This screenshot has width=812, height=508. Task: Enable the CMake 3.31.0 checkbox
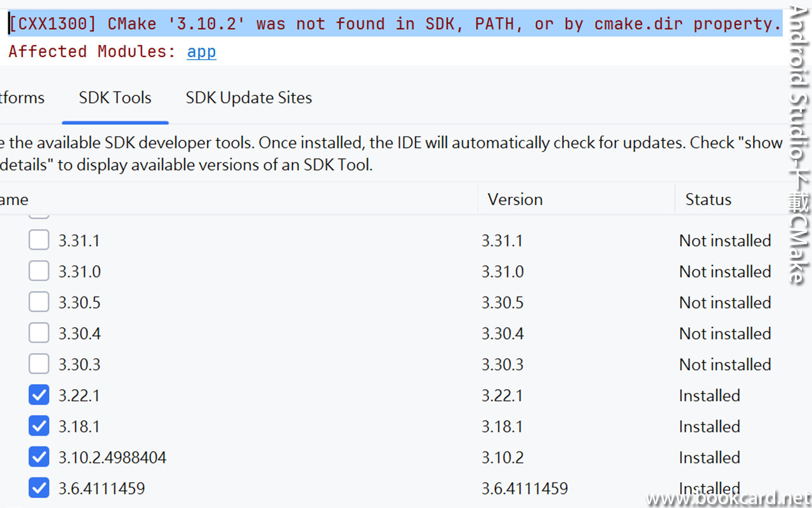tap(39, 271)
